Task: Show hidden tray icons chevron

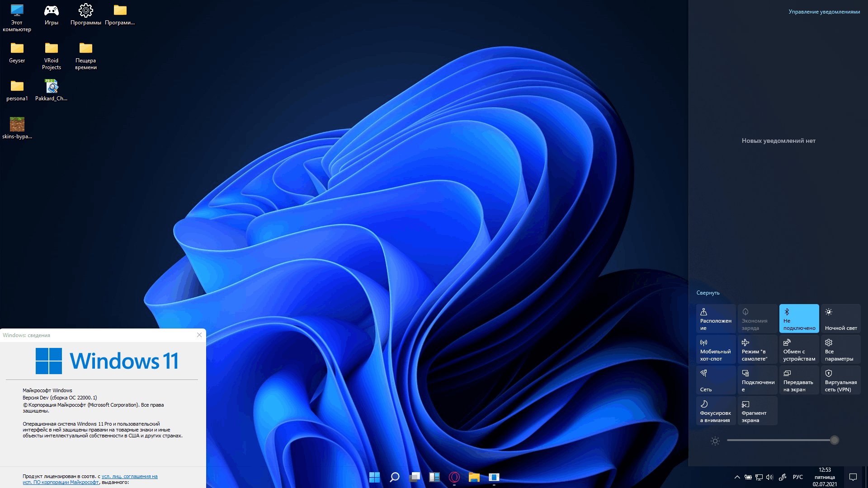Action: [737, 477]
